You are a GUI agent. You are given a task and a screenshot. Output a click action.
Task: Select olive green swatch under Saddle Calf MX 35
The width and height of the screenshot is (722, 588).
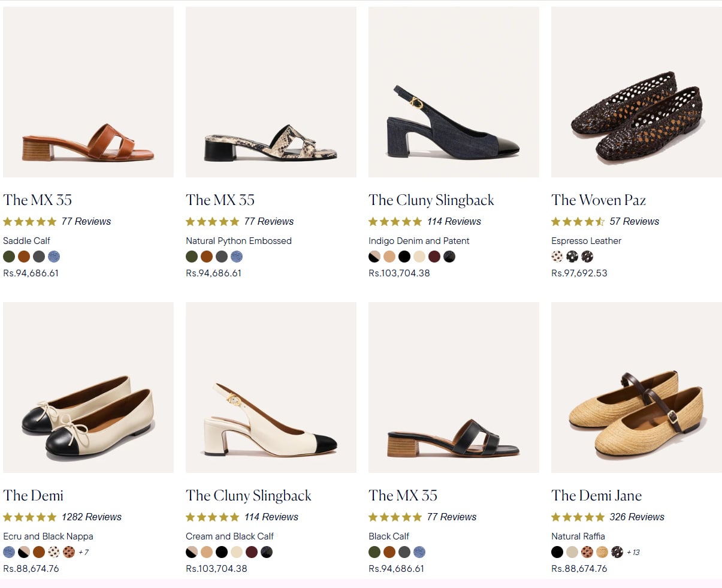9,257
